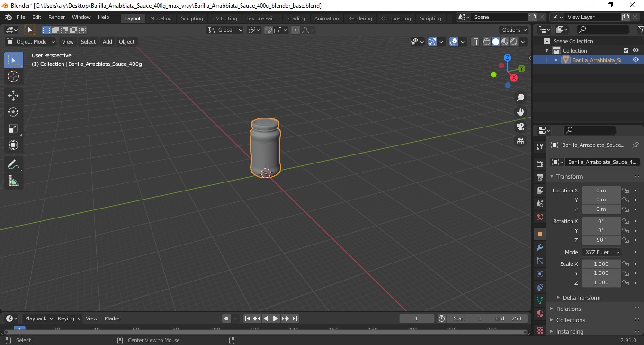The width and height of the screenshot is (644, 345).
Task: Open Render properties tab
Action: pos(540,163)
